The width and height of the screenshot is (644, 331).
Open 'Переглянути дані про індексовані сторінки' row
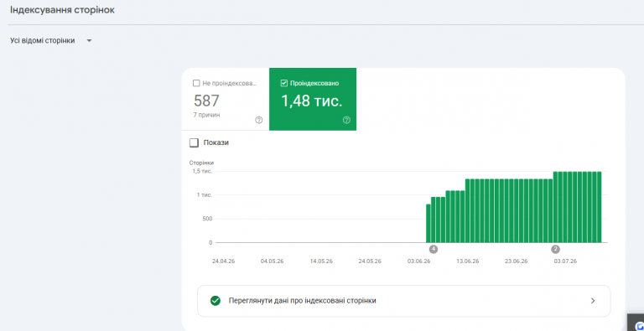(x=403, y=301)
